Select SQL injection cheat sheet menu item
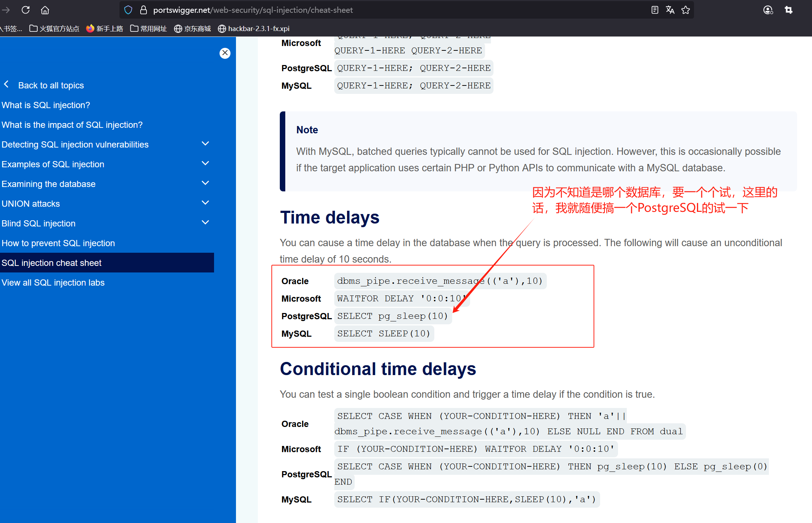Viewport: 812px width, 523px height. click(x=52, y=263)
